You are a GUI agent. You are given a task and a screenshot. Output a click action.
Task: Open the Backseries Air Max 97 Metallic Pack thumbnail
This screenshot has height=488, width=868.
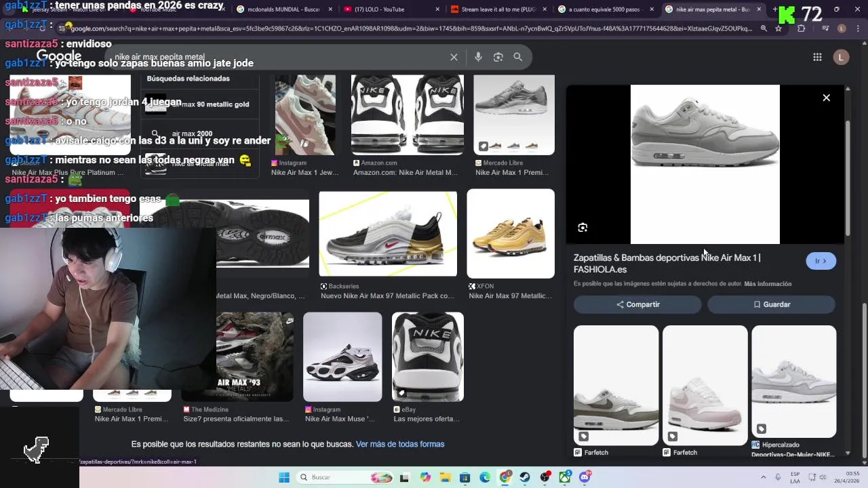click(388, 234)
